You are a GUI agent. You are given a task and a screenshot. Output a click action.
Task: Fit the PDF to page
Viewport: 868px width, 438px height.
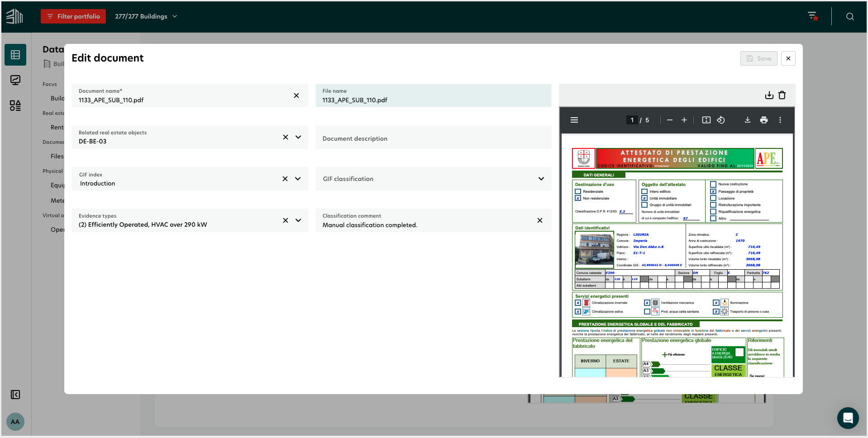[x=706, y=120]
